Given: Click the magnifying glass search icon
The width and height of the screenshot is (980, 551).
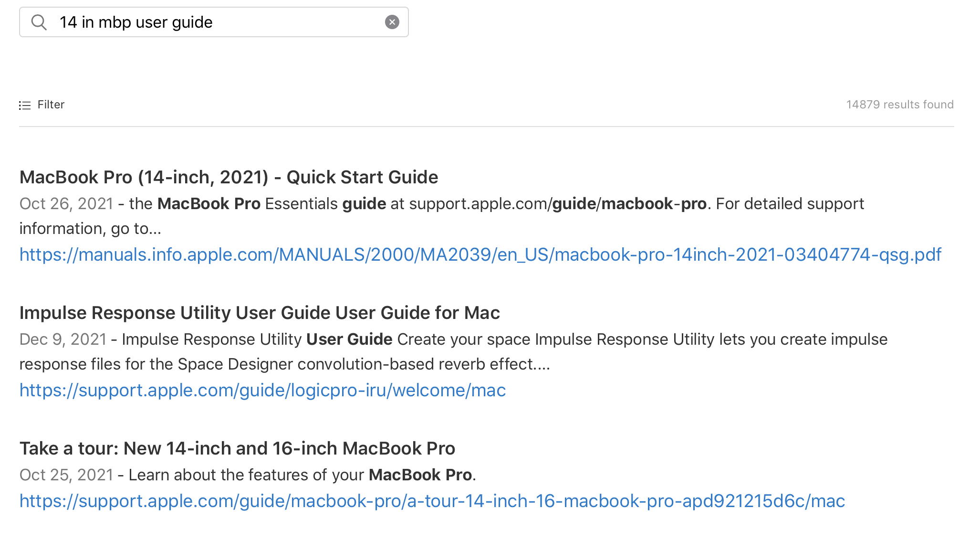Looking at the screenshot, I should click(x=39, y=22).
